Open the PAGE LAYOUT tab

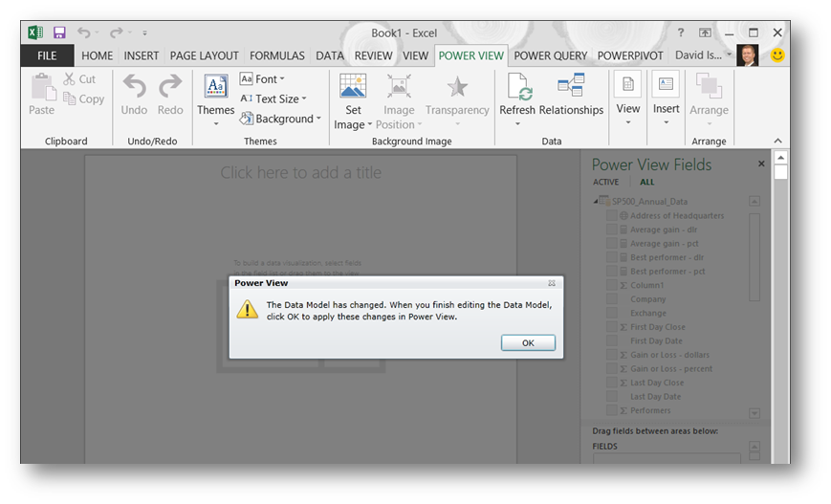click(204, 55)
